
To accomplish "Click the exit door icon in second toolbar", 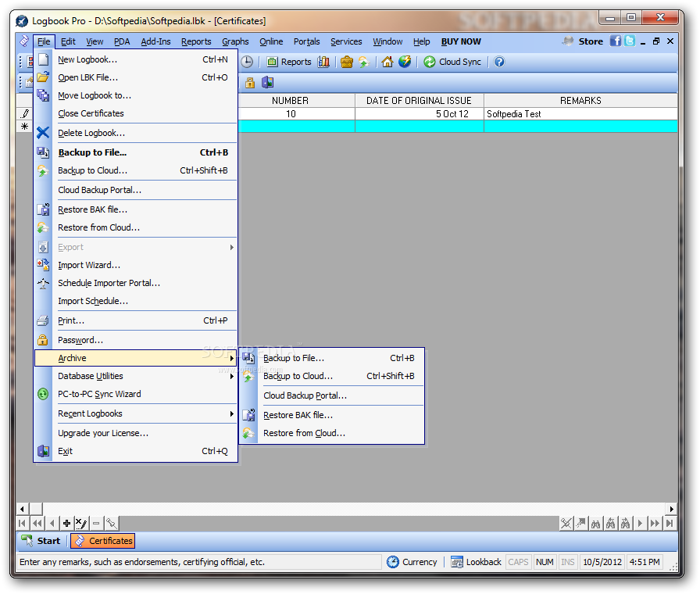I will [x=267, y=83].
